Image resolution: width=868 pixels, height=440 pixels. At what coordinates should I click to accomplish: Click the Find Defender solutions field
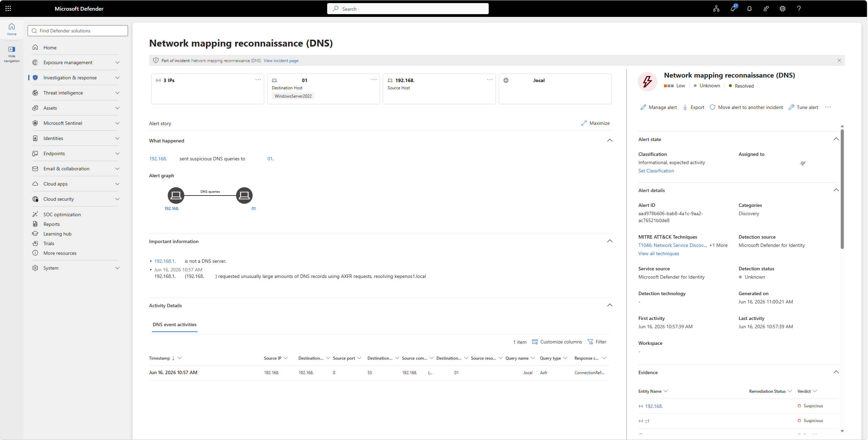[x=78, y=31]
